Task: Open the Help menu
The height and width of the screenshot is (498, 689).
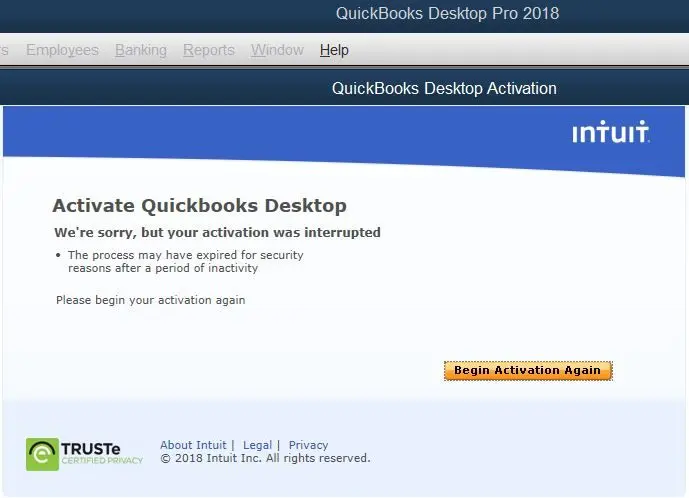Action: 334,50
